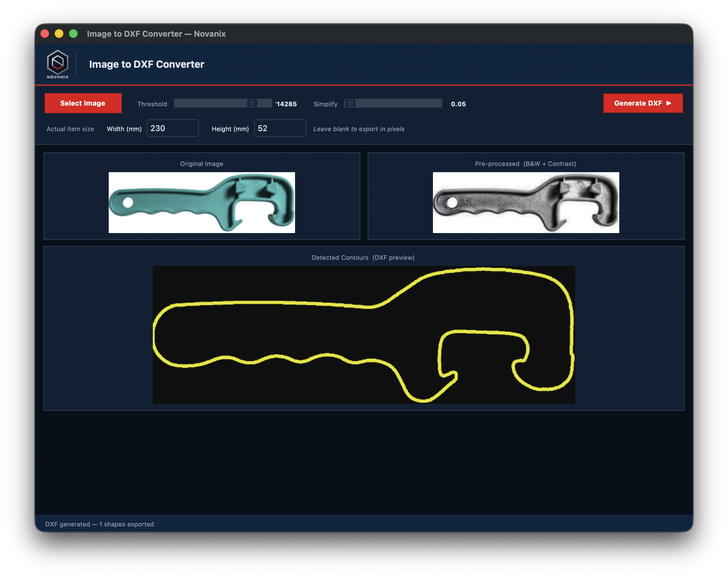
Task: Click 'Leave blank to export in pixels' hint
Action: coord(359,129)
